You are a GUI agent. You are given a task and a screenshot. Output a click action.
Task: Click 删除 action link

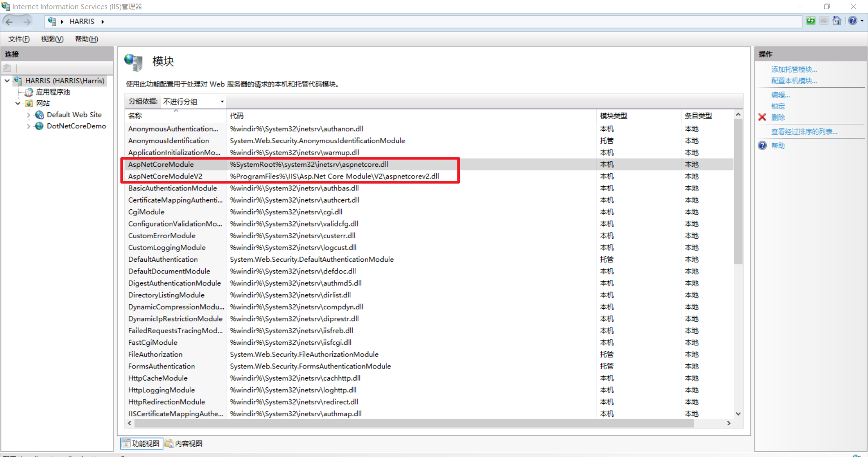coord(778,118)
